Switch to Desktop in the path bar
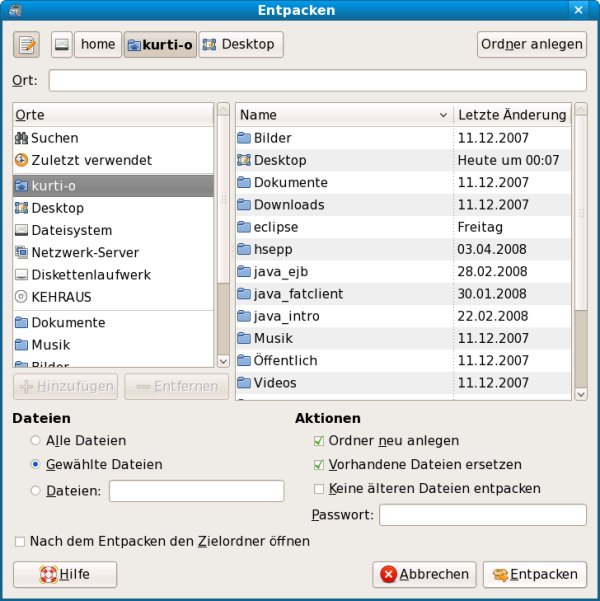Screen dimensions: 600x601 (x=242, y=45)
